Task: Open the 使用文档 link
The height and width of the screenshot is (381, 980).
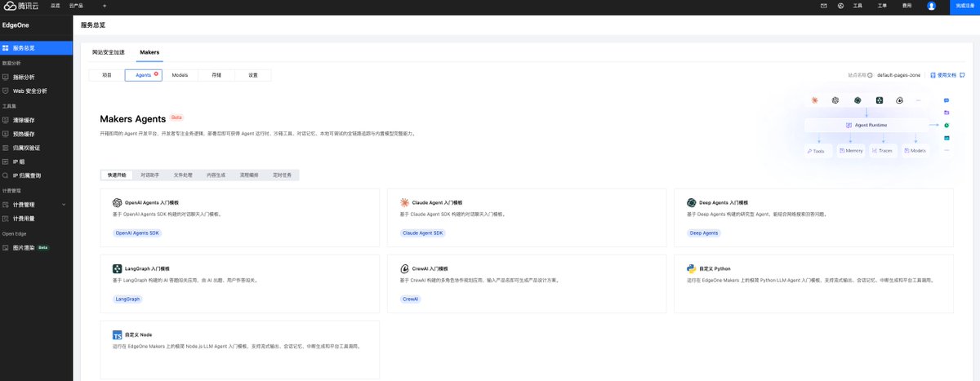Action: 946,75
